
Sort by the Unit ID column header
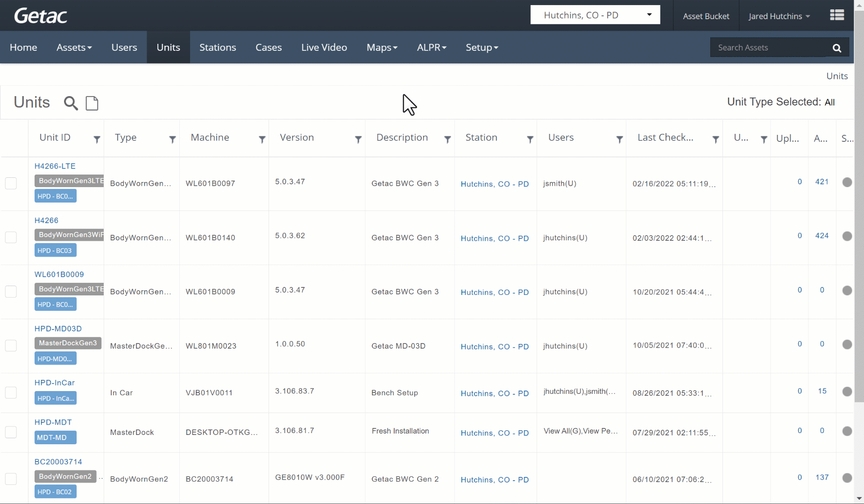tap(55, 138)
